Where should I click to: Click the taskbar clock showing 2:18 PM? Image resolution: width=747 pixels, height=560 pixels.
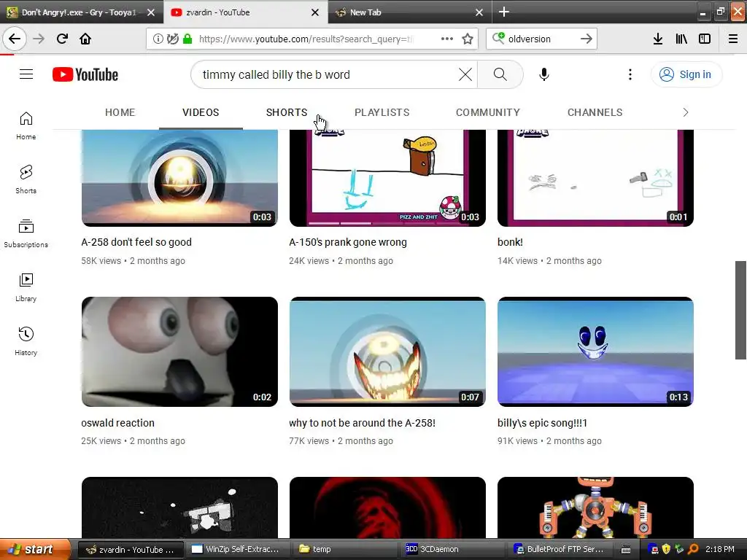tap(720, 549)
